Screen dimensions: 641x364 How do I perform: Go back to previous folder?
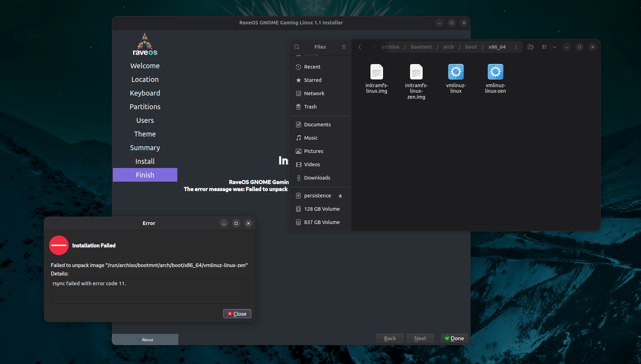(x=360, y=47)
